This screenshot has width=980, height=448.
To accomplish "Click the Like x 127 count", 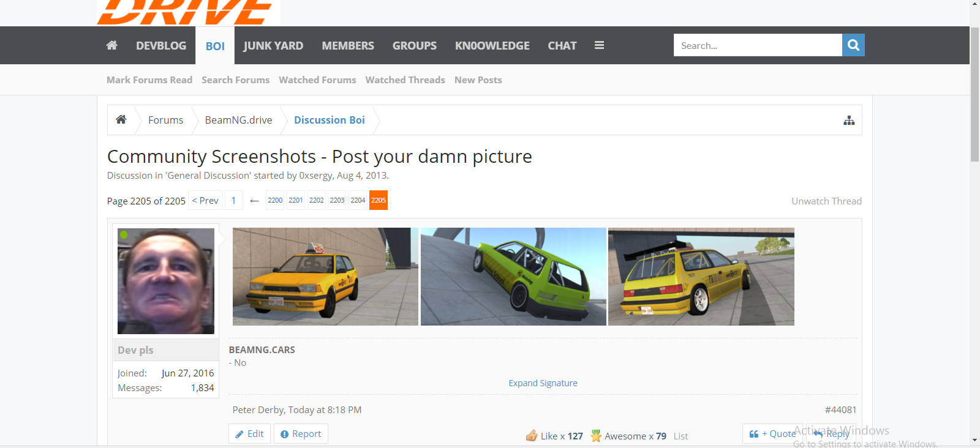I will tap(562, 436).
